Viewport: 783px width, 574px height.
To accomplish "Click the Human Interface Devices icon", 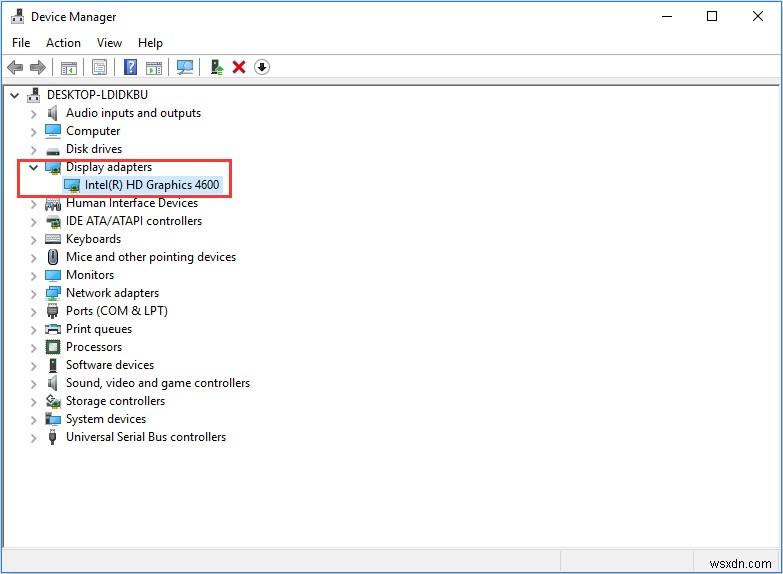I will [53, 203].
